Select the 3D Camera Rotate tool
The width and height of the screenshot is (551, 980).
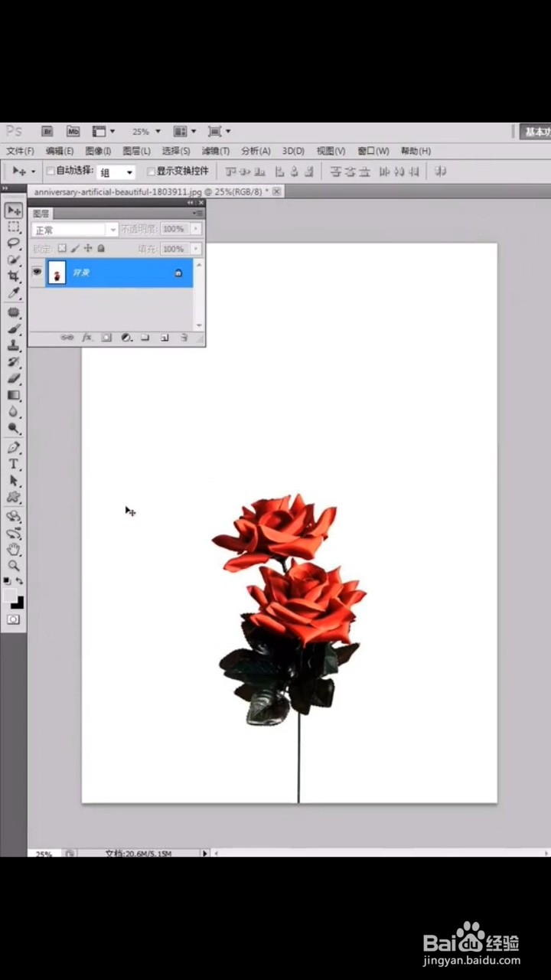click(14, 534)
